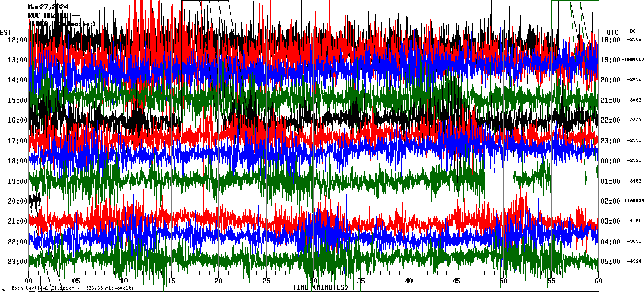This screenshot has height=296, width=644.
Task: Click the 60 minute tick label
Action: (x=598, y=281)
